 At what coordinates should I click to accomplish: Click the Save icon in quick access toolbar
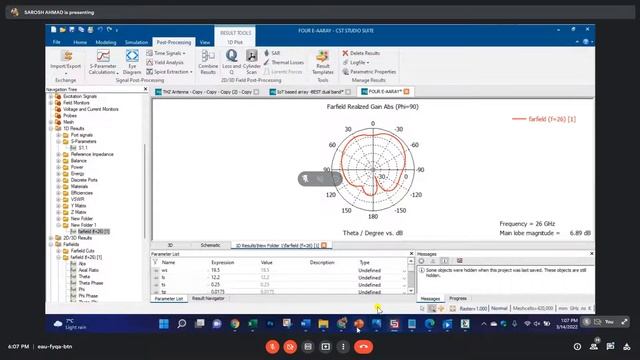point(72,30)
